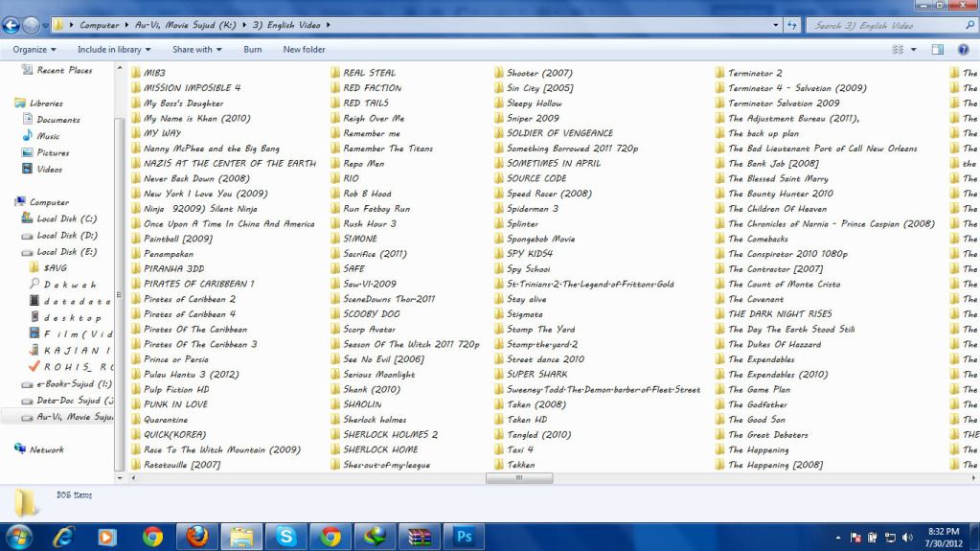Image resolution: width=980 pixels, height=551 pixels.
Task: Open Photoshop from the taskbar
Action: coord(464,537)
